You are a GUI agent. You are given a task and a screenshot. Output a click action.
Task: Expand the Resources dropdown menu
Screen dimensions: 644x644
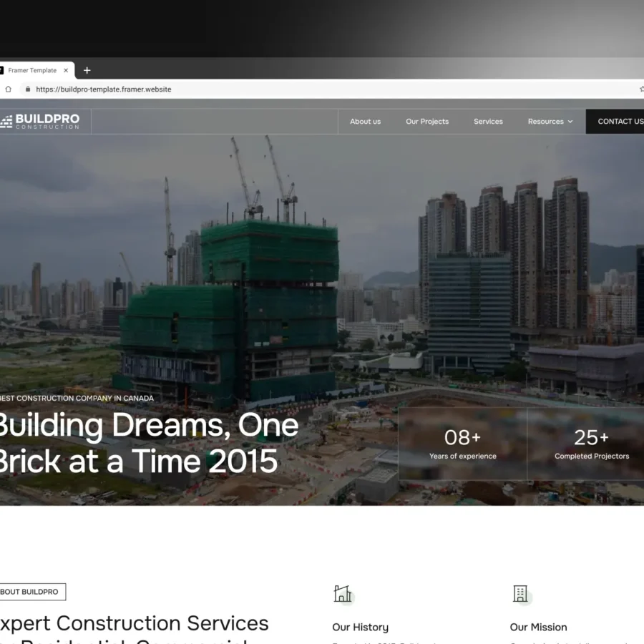tap(550, 122)
